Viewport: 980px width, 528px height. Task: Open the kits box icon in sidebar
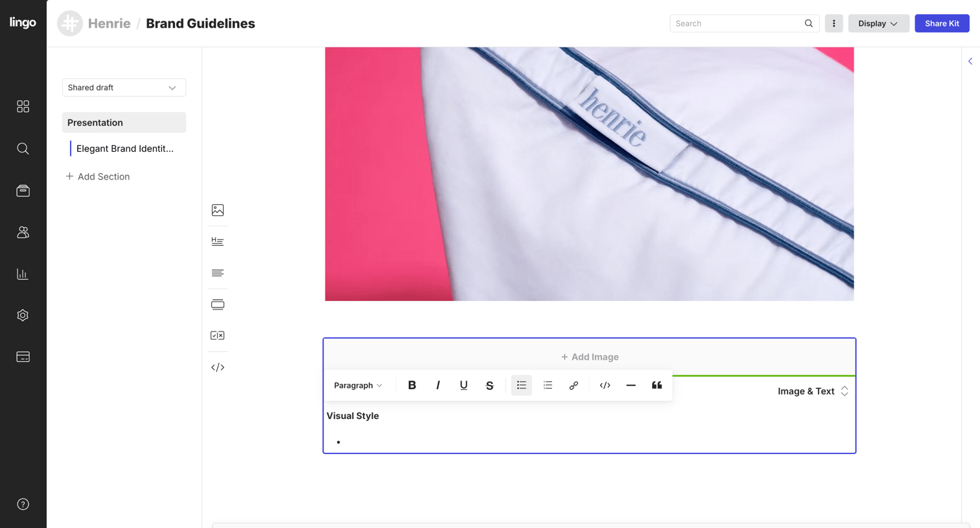coord(23,191)
